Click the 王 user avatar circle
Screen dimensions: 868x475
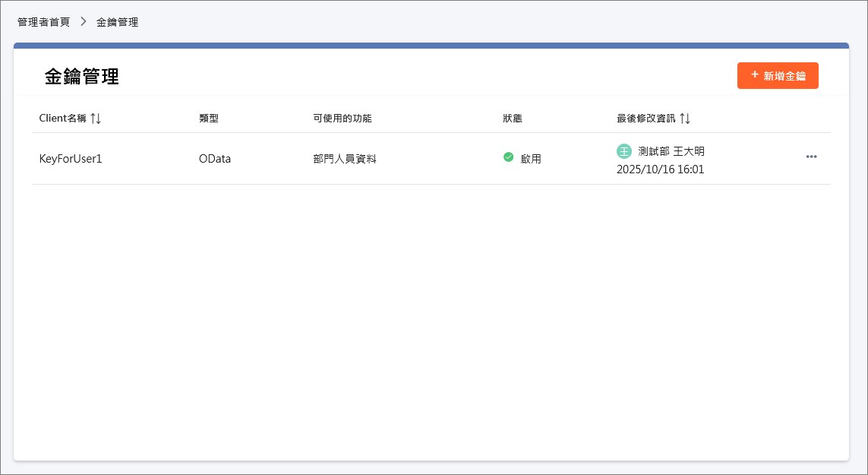point(624,151)
